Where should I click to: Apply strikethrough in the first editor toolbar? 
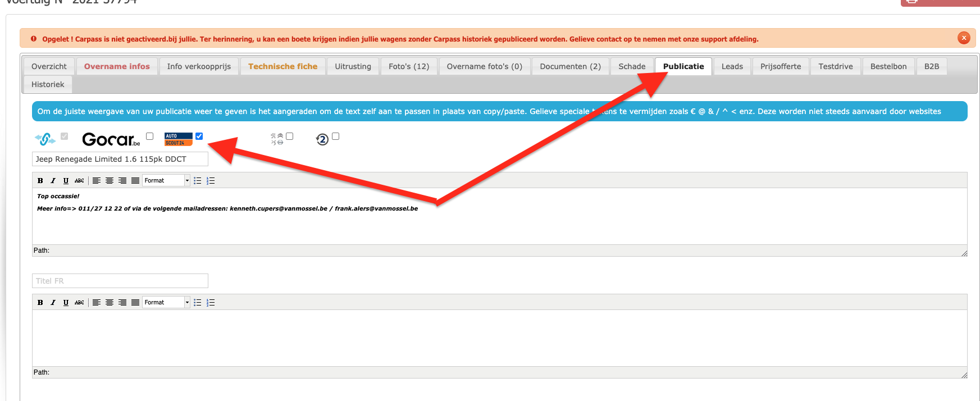click(x=79, y=180)
